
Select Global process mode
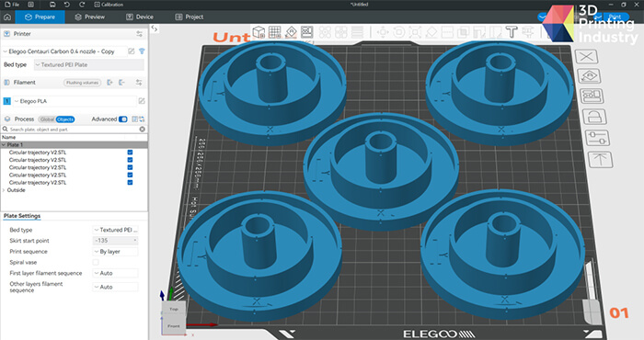click(x=47, y=119)
